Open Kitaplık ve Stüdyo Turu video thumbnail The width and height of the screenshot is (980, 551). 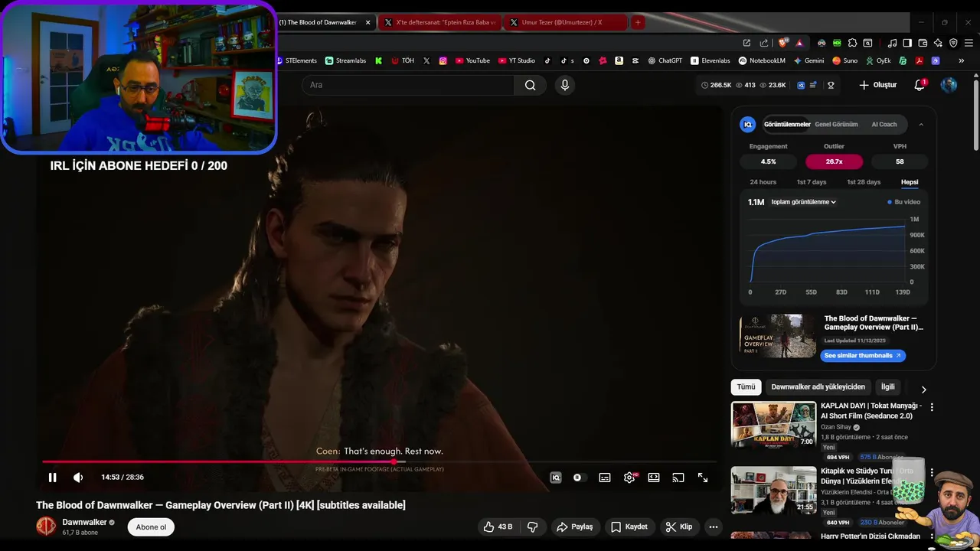coord(773,490)
